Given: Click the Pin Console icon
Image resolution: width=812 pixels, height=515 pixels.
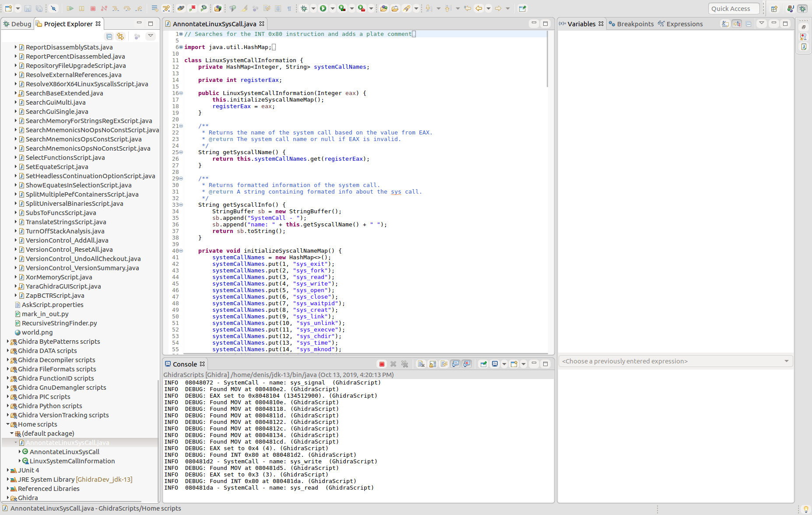Looking at the screenshot, I should (483, 364).
